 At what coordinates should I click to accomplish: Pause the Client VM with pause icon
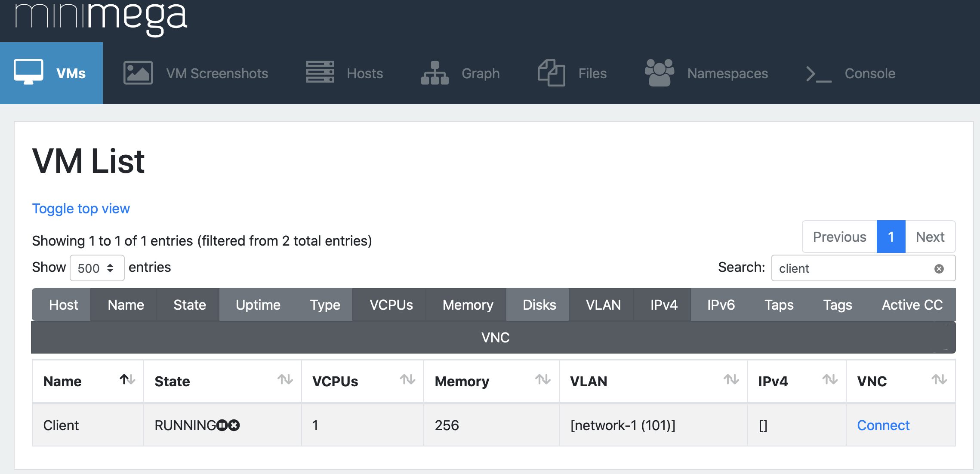coord(222,425)
